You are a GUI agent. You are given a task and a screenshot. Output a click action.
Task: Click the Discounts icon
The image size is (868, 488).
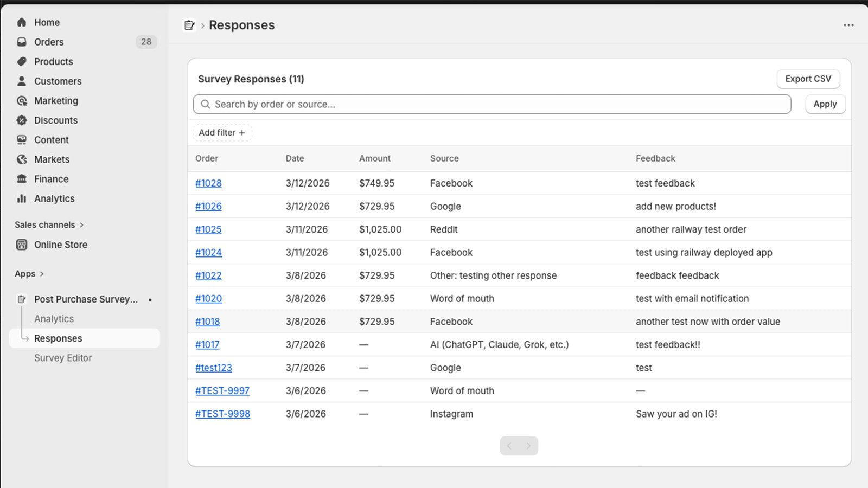(x=22, y=120)
